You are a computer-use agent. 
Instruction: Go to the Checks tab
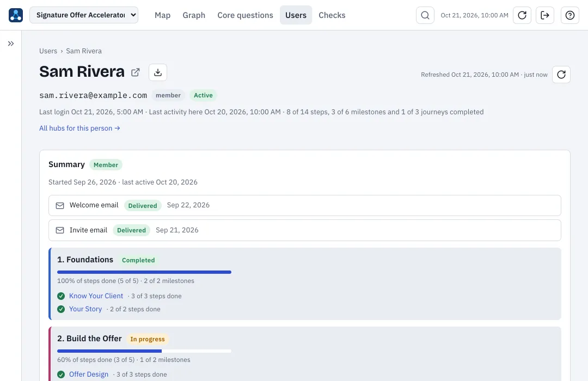pyautogui.click(x=332, y=15)
